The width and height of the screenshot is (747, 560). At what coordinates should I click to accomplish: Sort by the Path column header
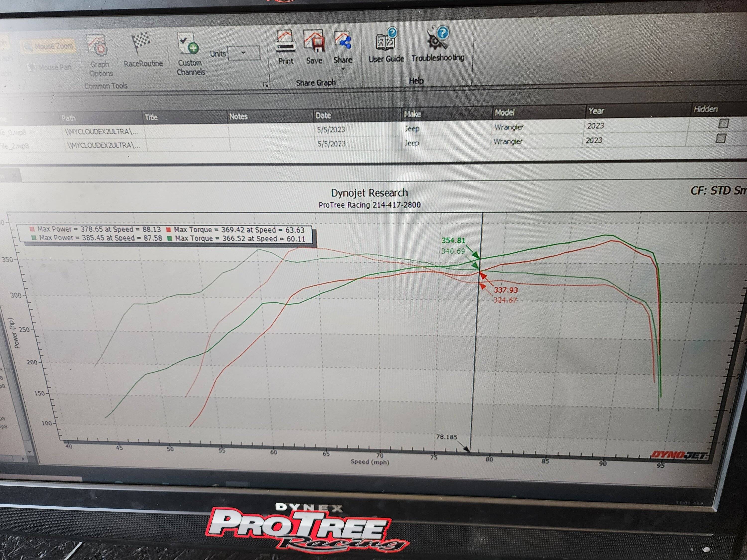tap(68, 118)
